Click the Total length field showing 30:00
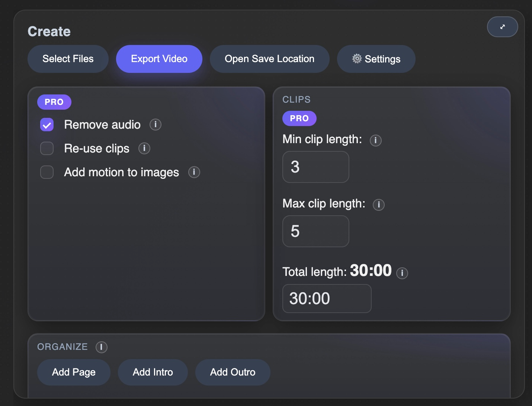This screenshot has height=406, width=532. pyautogui.click(x=327, y=299)
